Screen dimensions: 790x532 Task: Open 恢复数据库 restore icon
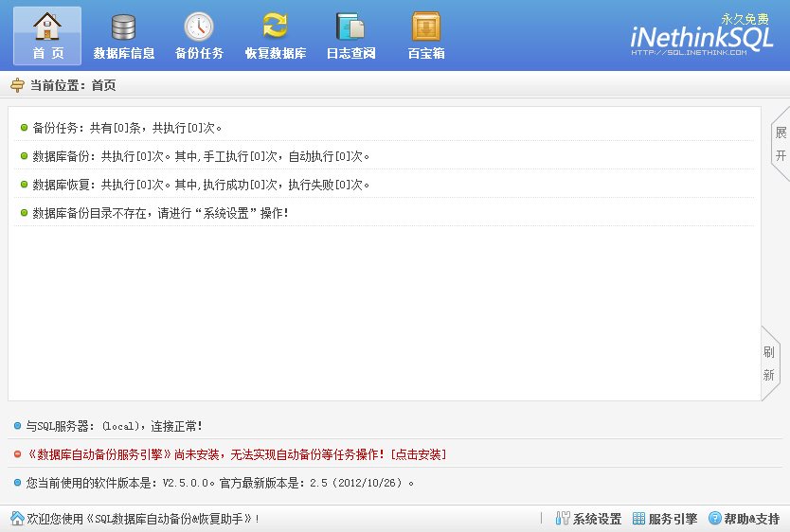pos(275,27)
